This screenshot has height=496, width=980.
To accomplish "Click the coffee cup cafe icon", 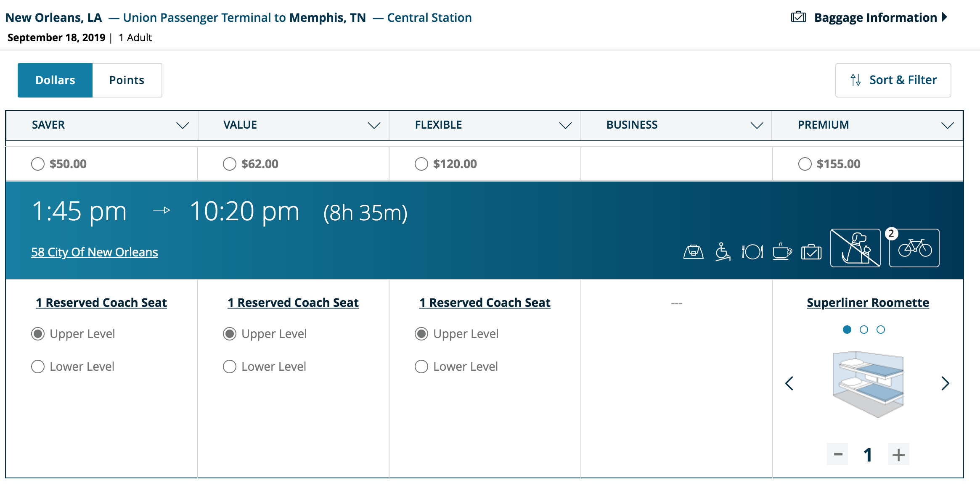I will pyautogui.click(x=782, y=252).
